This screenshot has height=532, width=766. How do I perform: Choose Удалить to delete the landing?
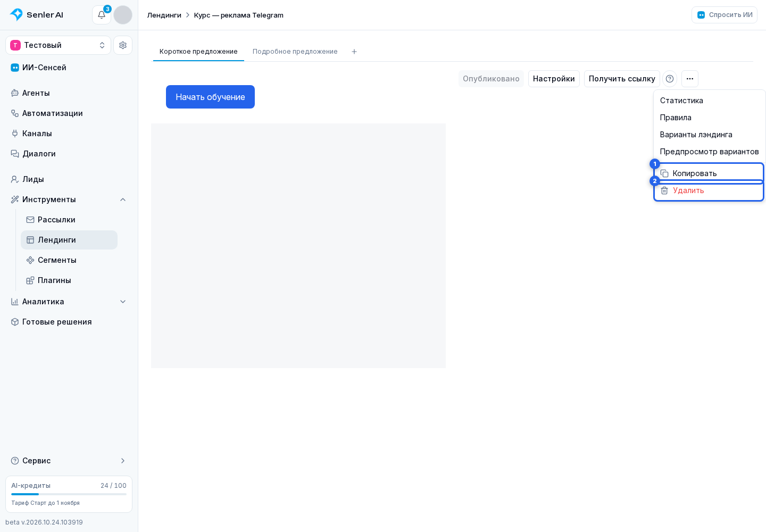[x=710, y=190]
